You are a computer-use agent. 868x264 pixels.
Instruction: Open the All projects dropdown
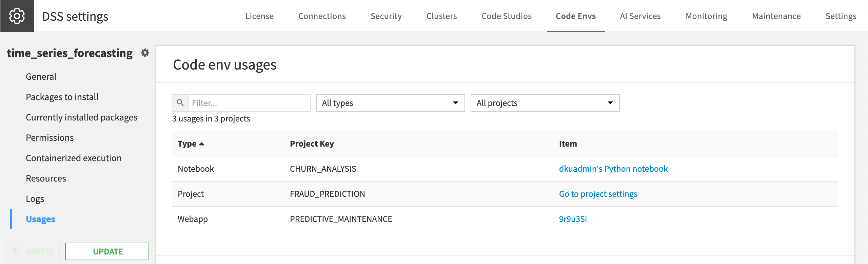click(x=545, y=103)
